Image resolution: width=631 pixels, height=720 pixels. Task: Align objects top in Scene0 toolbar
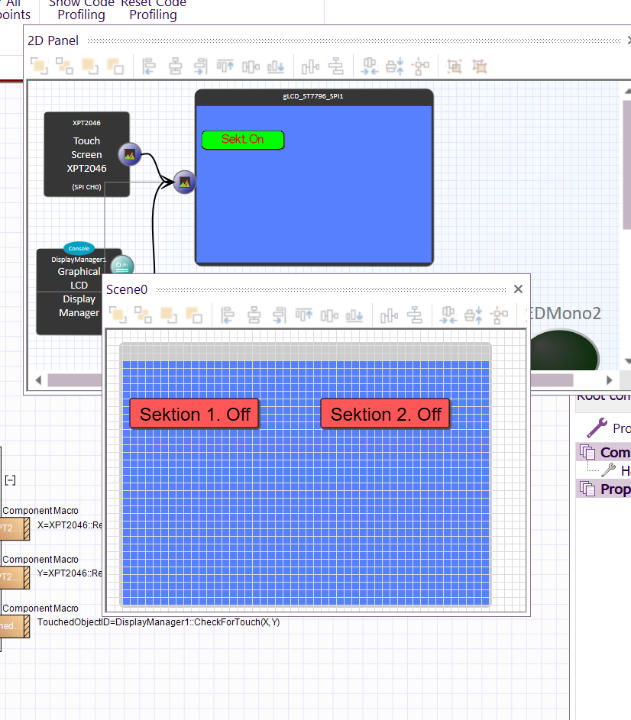(304, 315)
